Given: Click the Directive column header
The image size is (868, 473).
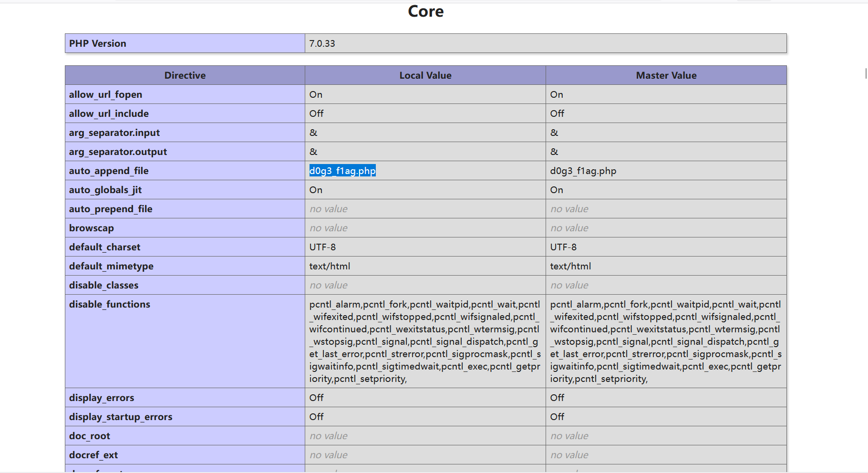Looking at the screenshot, I should [185, 75].
